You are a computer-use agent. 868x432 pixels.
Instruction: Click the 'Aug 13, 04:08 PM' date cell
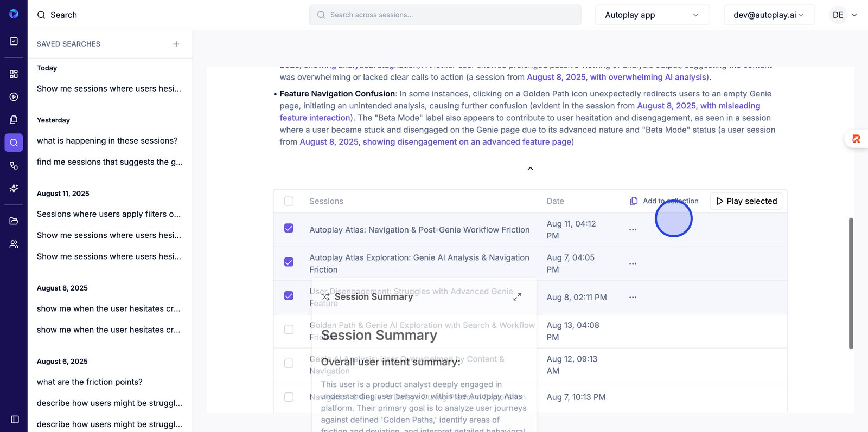coord(573,331)
